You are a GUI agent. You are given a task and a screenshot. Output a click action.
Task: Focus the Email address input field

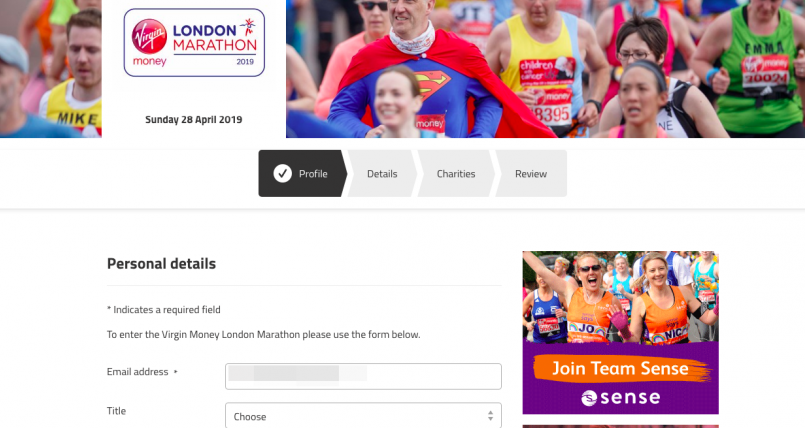pos(363,376)
